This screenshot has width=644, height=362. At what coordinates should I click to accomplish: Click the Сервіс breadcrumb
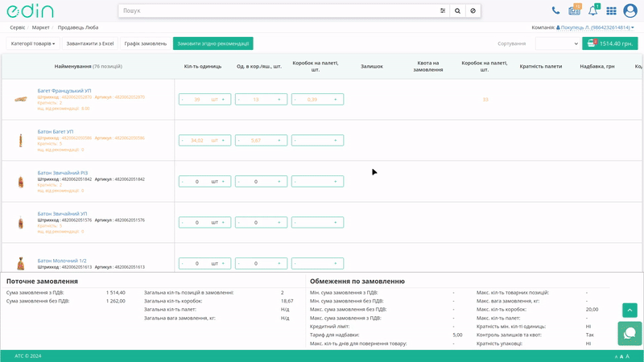18,27
